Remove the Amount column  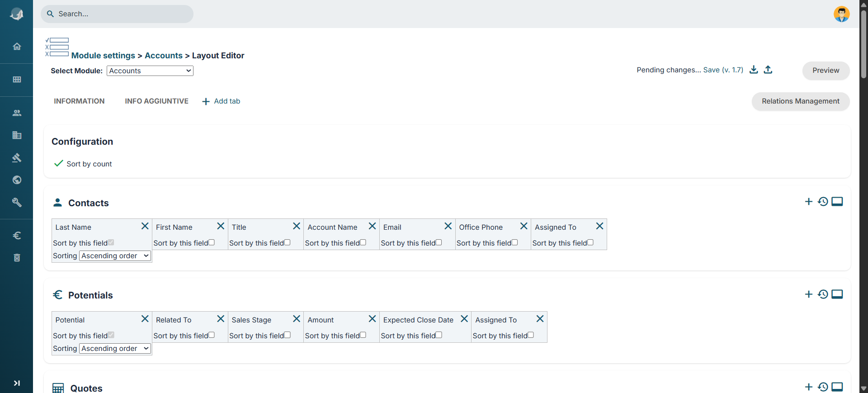tap(372, 319)
